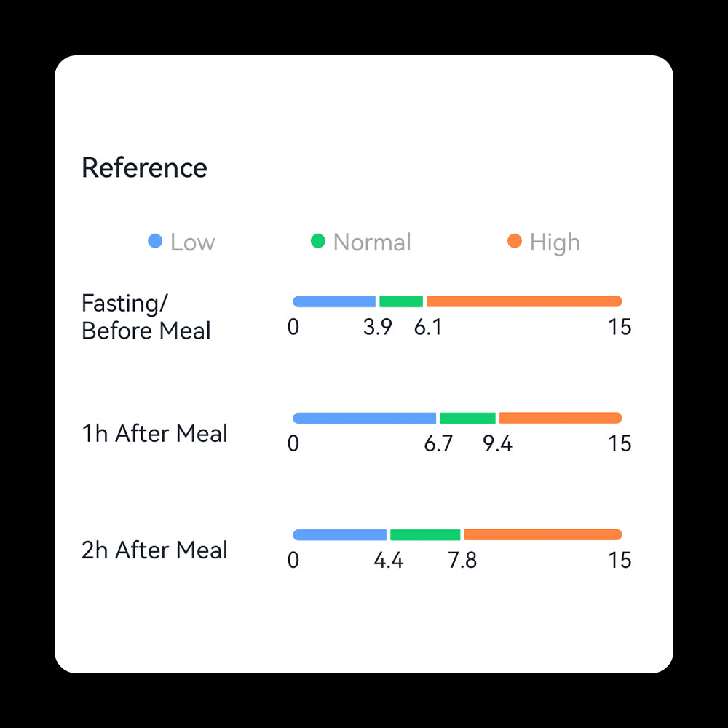Click the green normal segment of Fasting bar

[401, 301]
